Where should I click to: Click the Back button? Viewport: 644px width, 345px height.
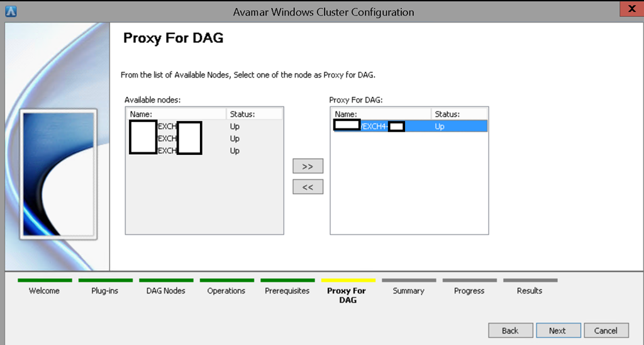pos(511,331)
